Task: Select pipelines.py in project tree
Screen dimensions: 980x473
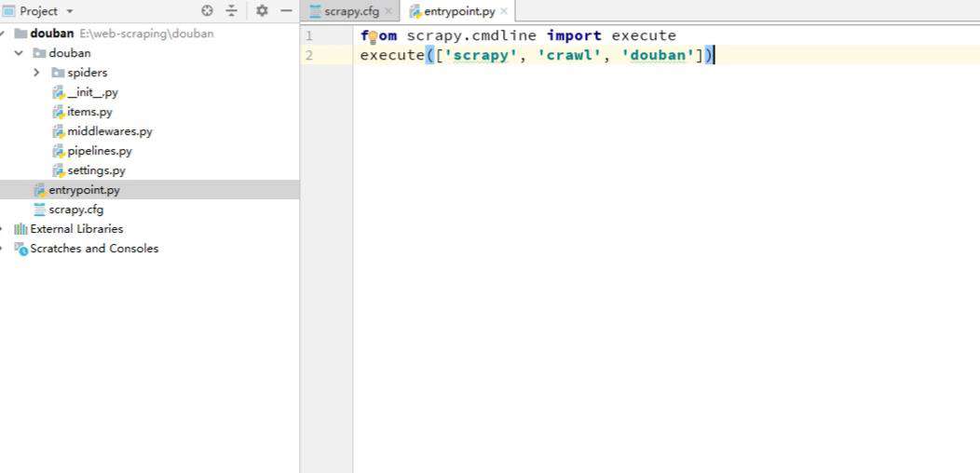Action: [100, 151]
